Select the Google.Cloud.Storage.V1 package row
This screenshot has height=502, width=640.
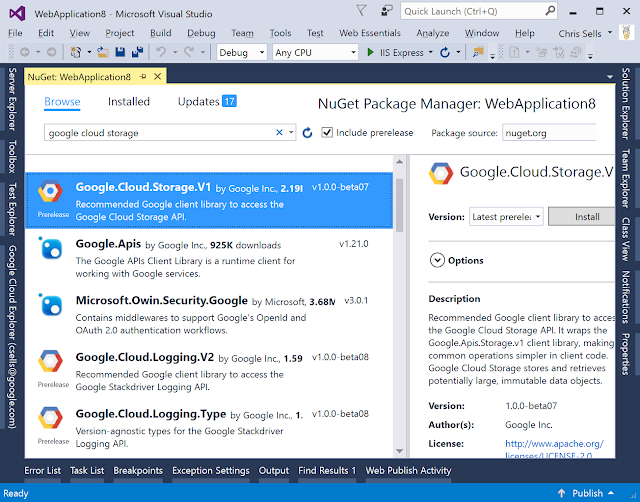click(209, 200)
